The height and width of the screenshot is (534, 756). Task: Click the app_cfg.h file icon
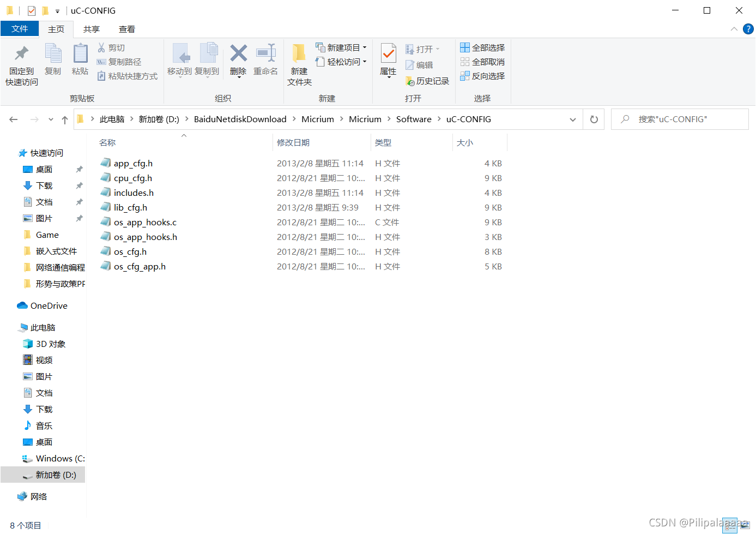[x=105, y=163]
